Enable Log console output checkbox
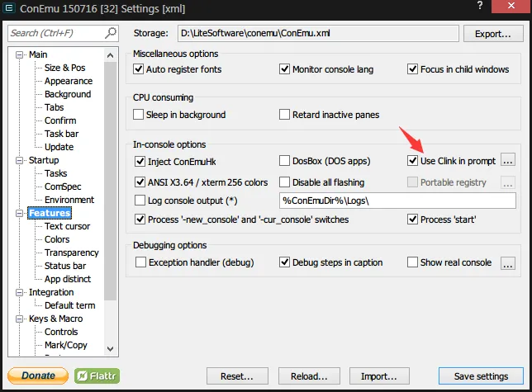The width and height of the screenshot is (532, 392). click(x=140, y=201)
